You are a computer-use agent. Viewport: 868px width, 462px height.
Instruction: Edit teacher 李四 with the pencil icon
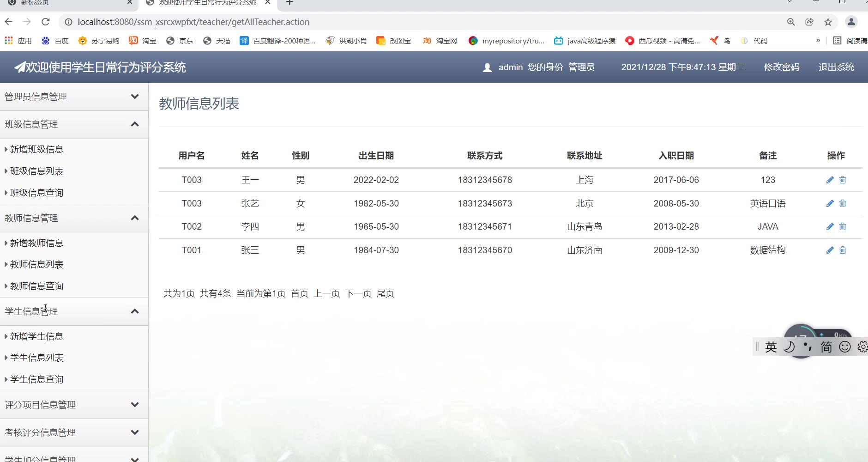coord(830,226)
